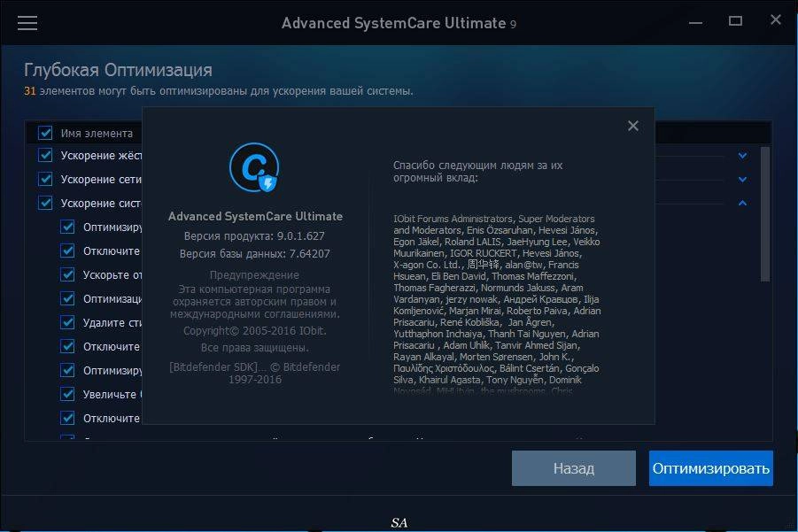Click 'Advanced SystemCare Ultimate' name in About dialog

[x=255, y=216]
